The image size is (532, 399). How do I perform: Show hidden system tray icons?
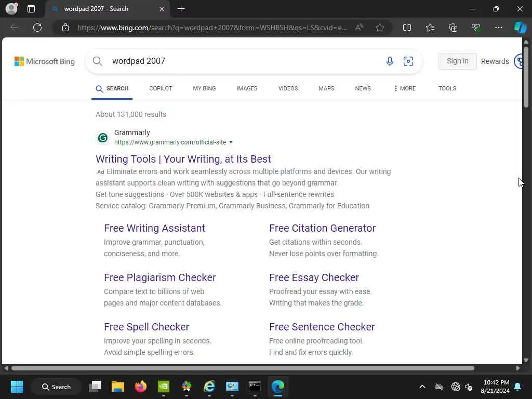click(422, 387)
